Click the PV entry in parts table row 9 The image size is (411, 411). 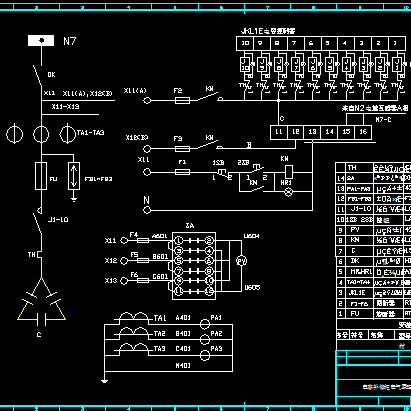(x=355, y=230)
